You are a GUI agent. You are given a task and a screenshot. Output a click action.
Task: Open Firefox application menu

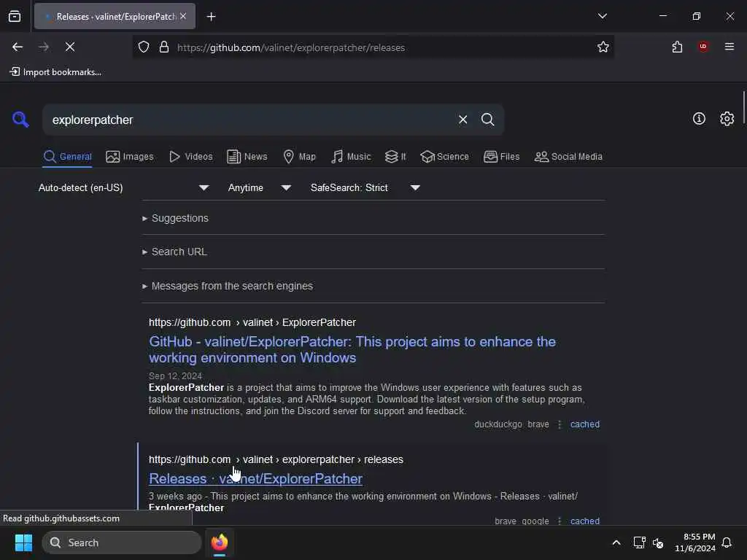[729, 47]
